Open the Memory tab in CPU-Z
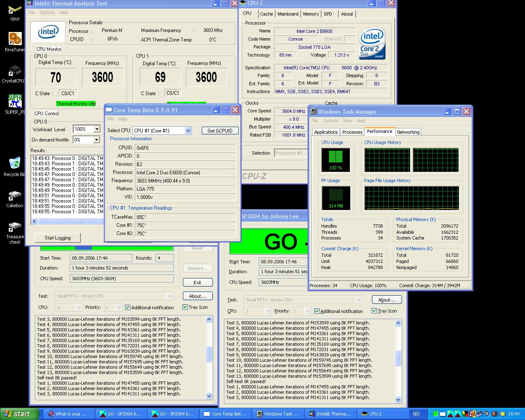The width and height of the screenshot is (525, 420). coord(310,14)
